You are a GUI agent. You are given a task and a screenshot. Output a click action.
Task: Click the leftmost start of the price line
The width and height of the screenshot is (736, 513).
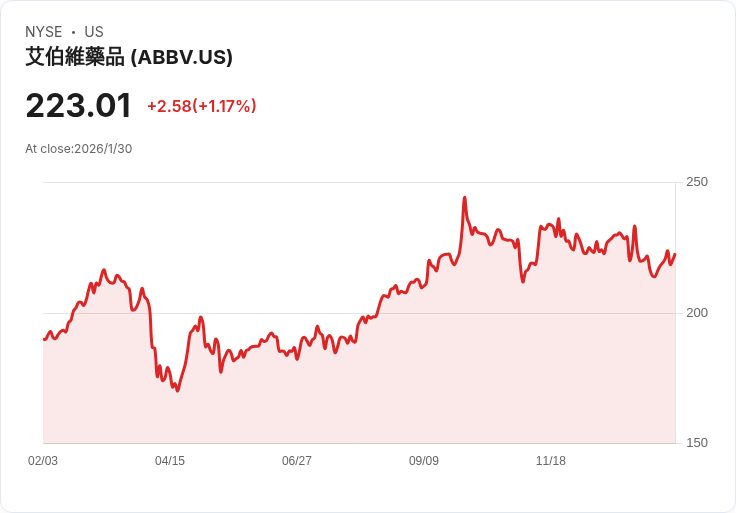tap(44, 340)
